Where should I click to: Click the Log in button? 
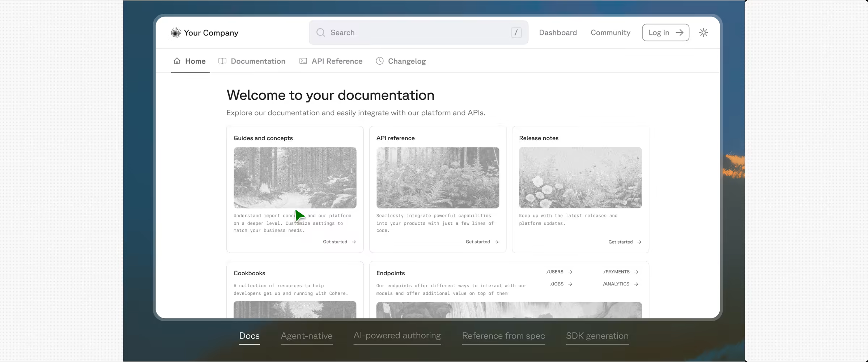665,33
